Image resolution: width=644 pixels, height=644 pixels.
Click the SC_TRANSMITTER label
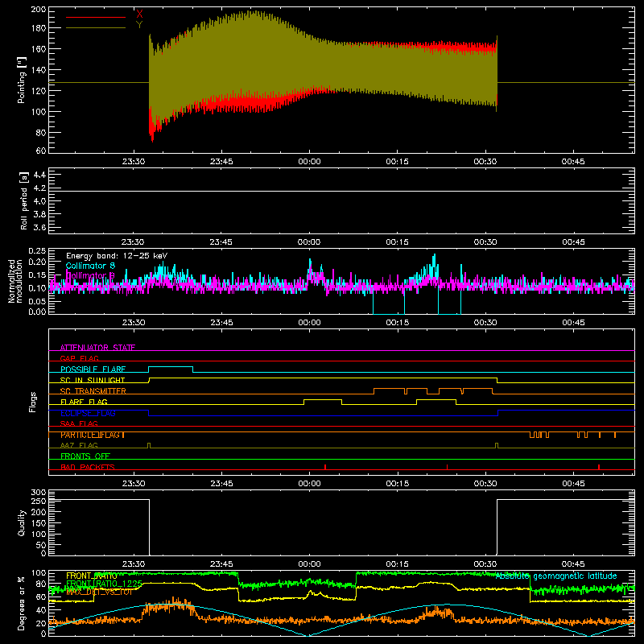(93, 391)
